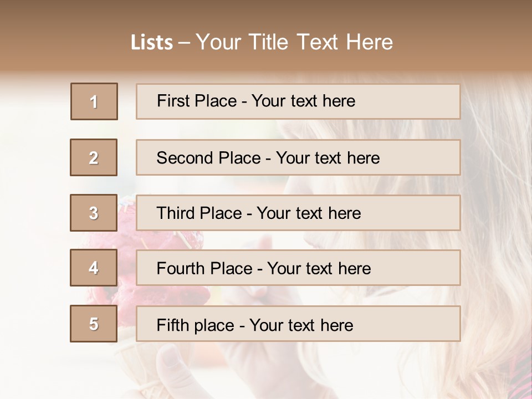The width and height of the screenshot is (532, 399).
Task: Select the Your Title Text Here placeholder
Action: click(x=294, y=43)
